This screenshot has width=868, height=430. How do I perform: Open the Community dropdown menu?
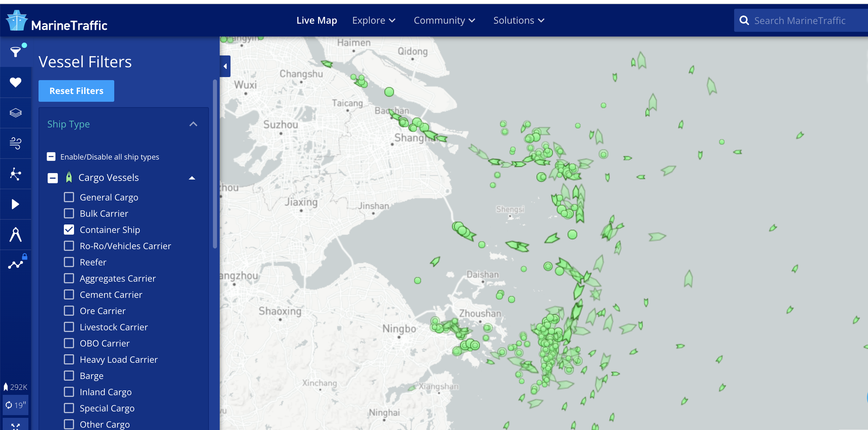click(443, 21)
